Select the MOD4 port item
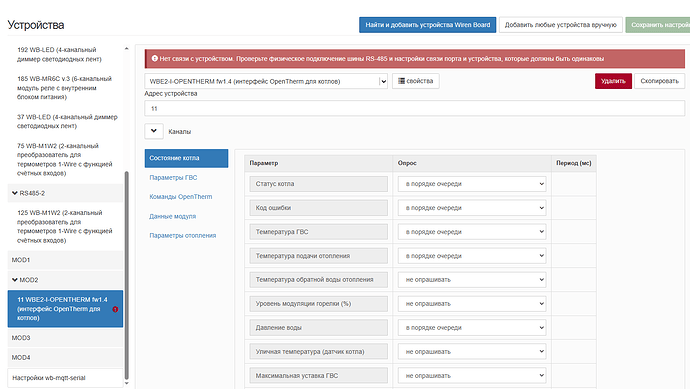Image resolution: width=690 pixels, height=389 pixels. [65, 358]
